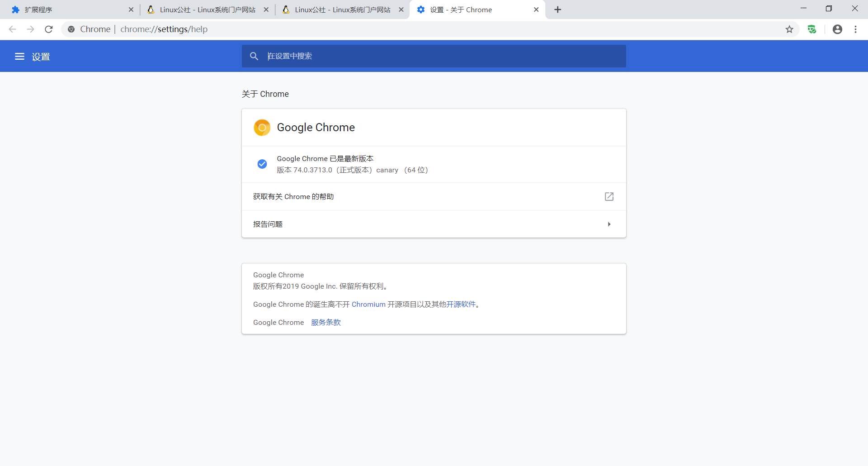Screen dimensions: 868x466
Task: Open a new tab with the plus button
Action: click(558, 10)
